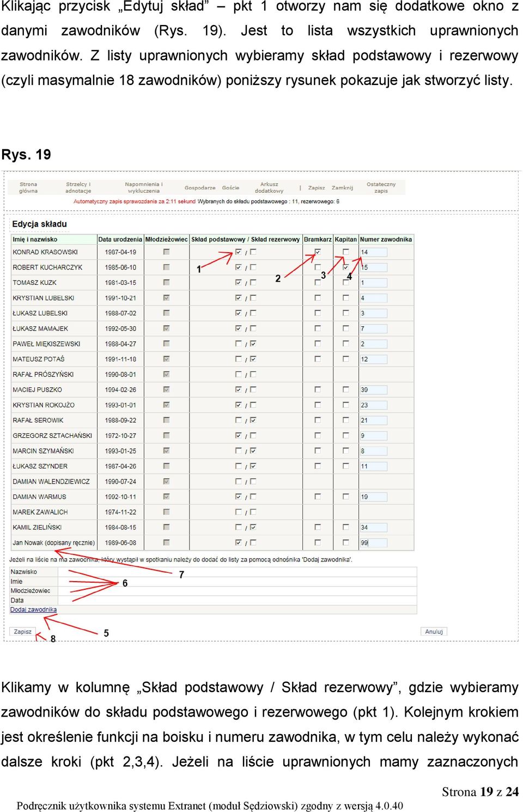Click Zapisz in the top menu bar
This screenshot has width=523, height=812.
(317, 187)
